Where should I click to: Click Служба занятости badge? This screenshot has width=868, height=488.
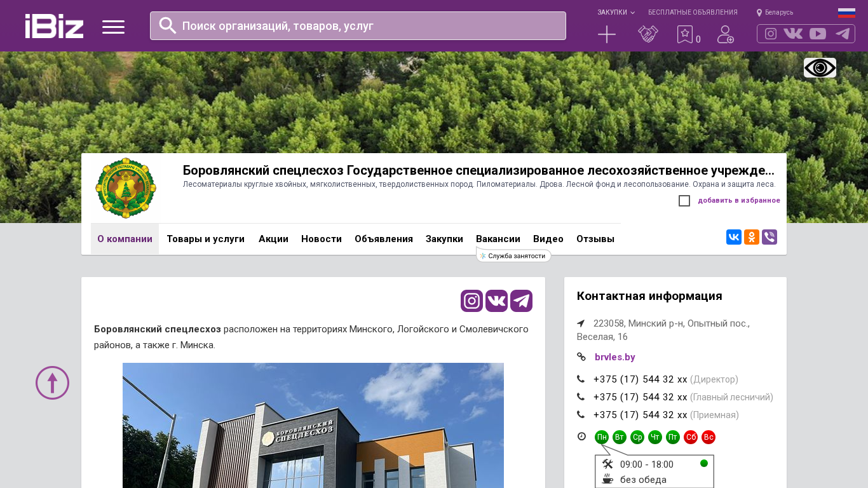point(513,255)
